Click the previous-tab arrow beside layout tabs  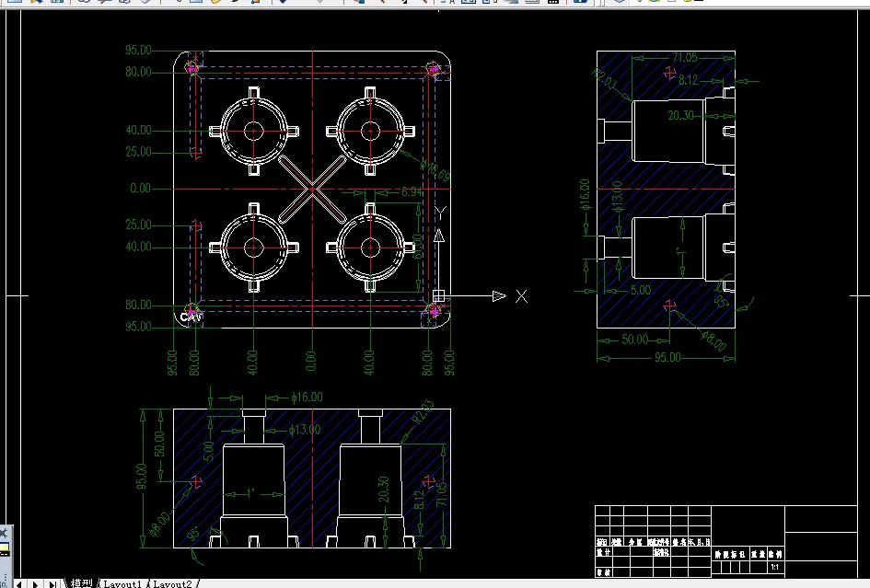(18, 584)
